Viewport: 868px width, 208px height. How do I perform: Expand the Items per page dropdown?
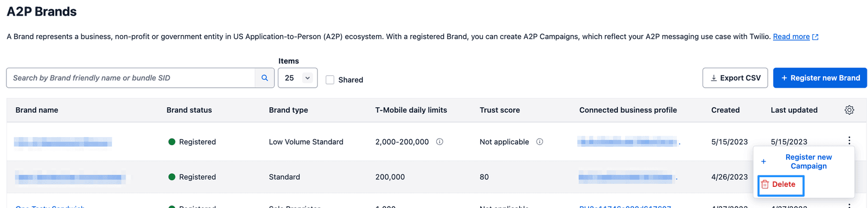298,78
